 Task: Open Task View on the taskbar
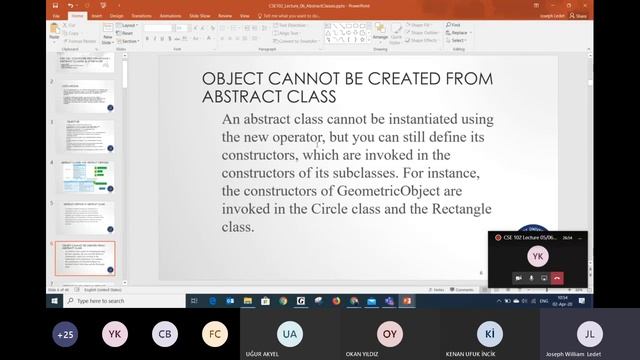coord(194,301)
